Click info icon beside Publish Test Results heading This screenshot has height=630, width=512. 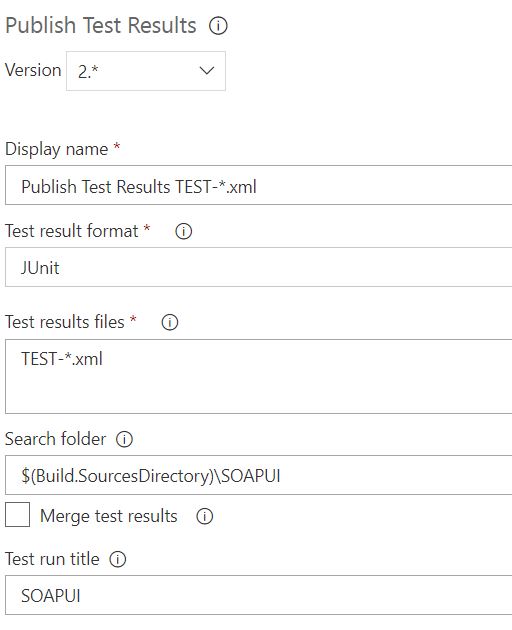tap(218, 26)
